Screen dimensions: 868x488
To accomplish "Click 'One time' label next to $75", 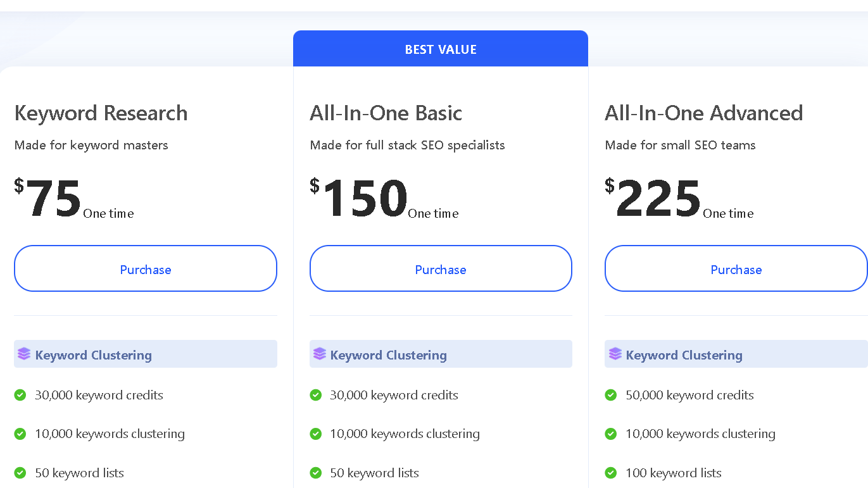I will 108,214.
